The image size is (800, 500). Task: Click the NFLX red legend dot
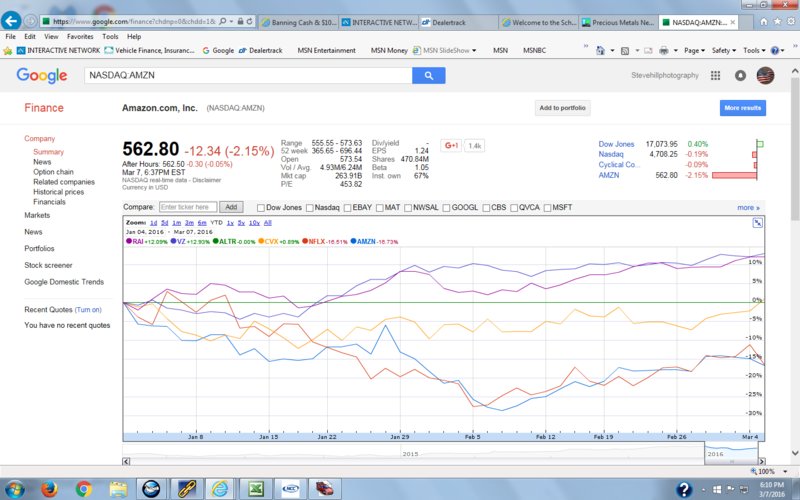[x=305, y=241]
